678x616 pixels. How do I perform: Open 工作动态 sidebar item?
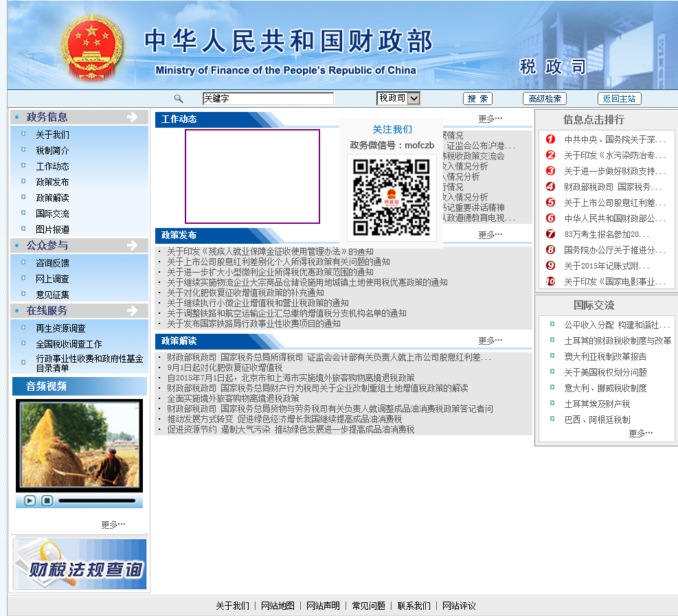click(52, 166)
